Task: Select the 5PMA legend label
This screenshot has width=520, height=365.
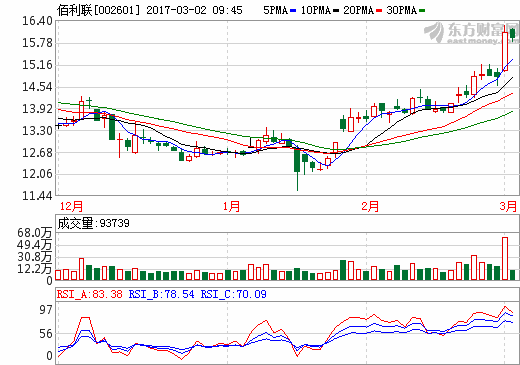Action: coord(275,10)
